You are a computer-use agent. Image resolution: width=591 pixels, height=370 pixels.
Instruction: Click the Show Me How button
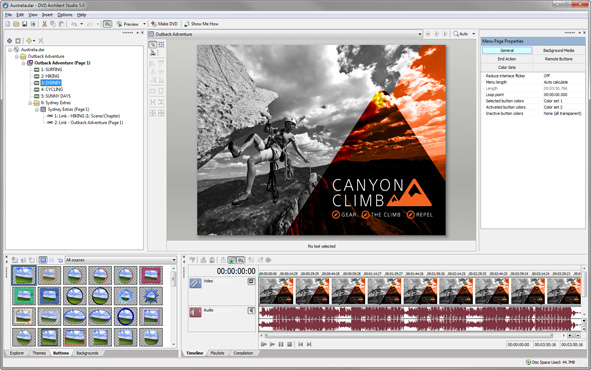tap(201, 24)
